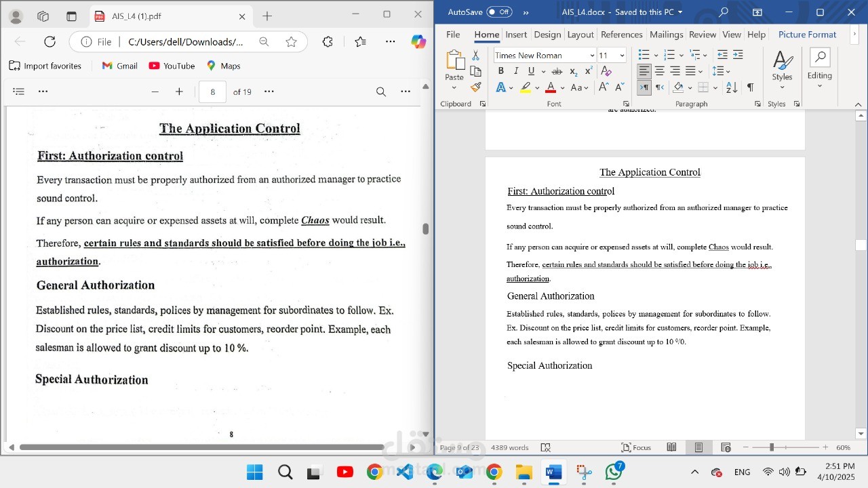Screen dimensions: 868x488
Task: Open the Numbering list dropdown arrow
Action: [x=680, y=56]
